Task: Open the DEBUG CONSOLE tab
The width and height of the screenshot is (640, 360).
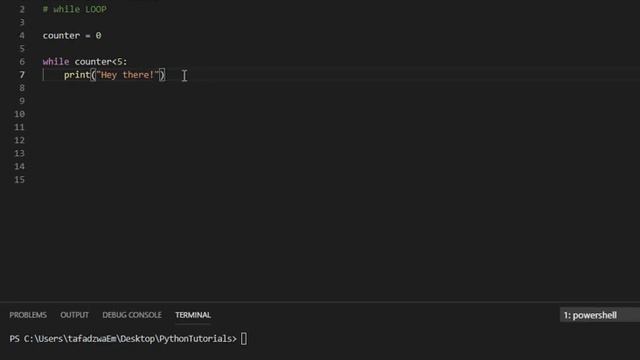Action: click(132, 315)
